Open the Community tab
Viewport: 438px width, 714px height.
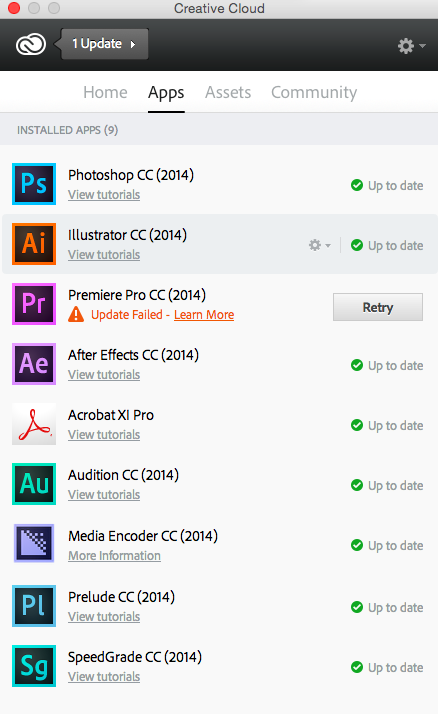click(314, 92)
